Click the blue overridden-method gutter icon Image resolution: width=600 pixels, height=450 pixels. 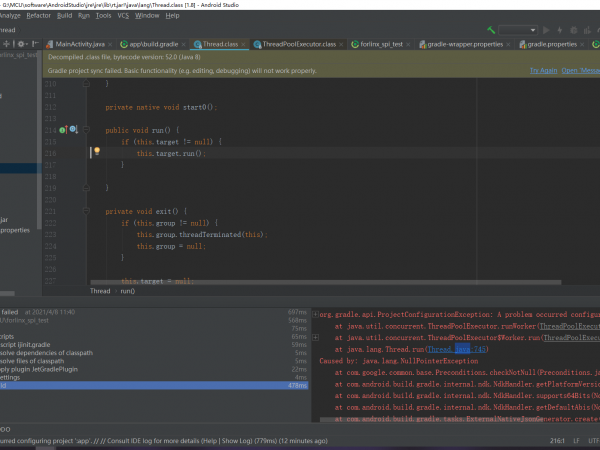pos(72,130)
